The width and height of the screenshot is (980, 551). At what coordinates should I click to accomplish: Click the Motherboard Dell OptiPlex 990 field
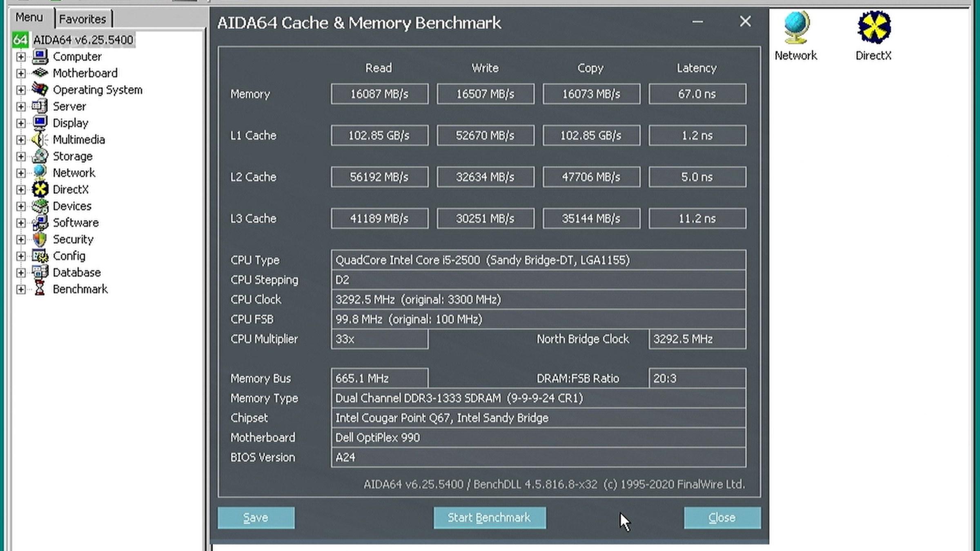(539, 438)
